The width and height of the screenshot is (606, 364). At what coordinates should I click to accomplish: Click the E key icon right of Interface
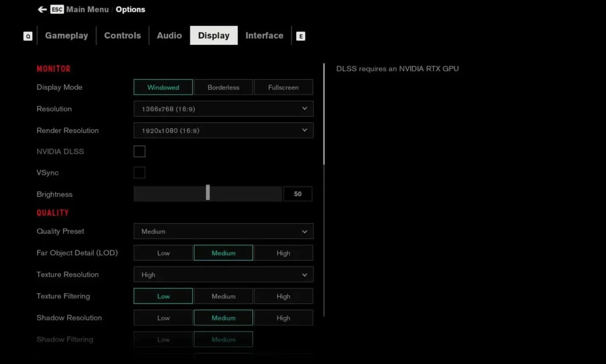pos(301,36)
